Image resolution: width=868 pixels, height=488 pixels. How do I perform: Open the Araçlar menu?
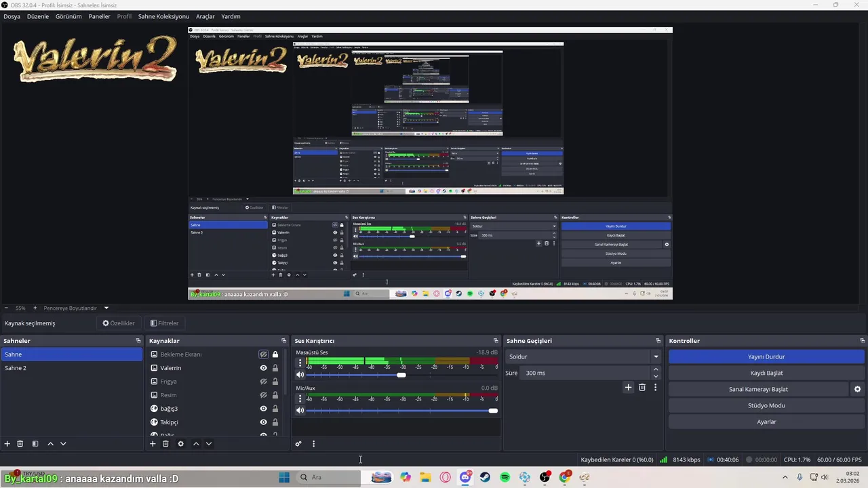click(x=205, y=16)
